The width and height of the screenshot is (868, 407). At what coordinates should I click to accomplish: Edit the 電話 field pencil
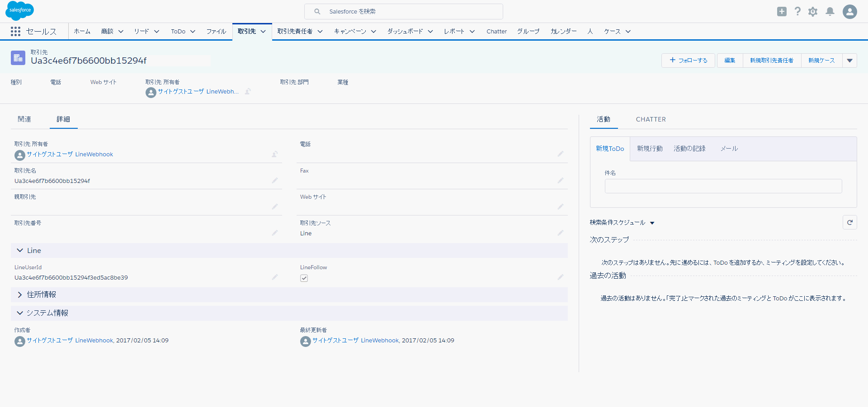[x=560, y=154]
